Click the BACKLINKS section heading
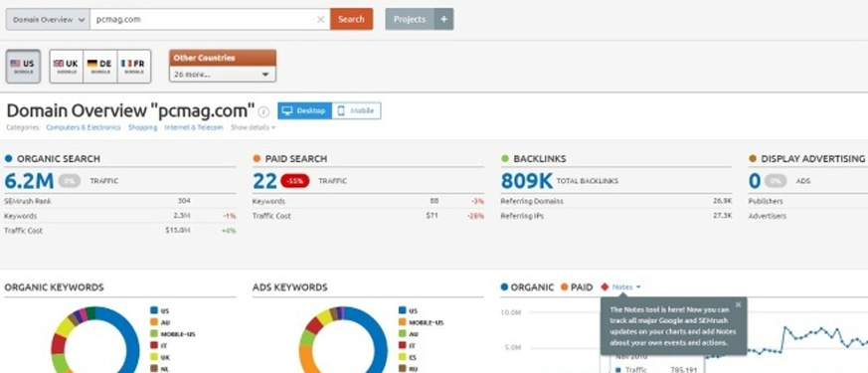 [x=540, y=159]
